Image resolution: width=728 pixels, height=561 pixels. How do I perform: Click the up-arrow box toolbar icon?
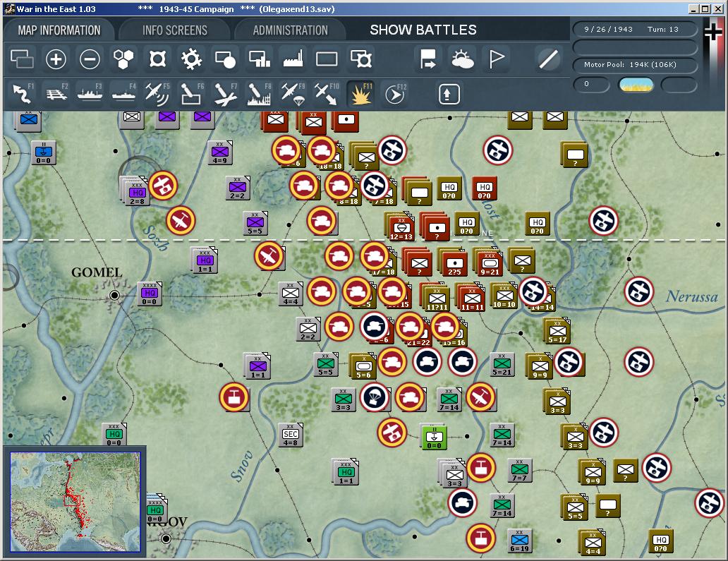(x=449, y=95)
